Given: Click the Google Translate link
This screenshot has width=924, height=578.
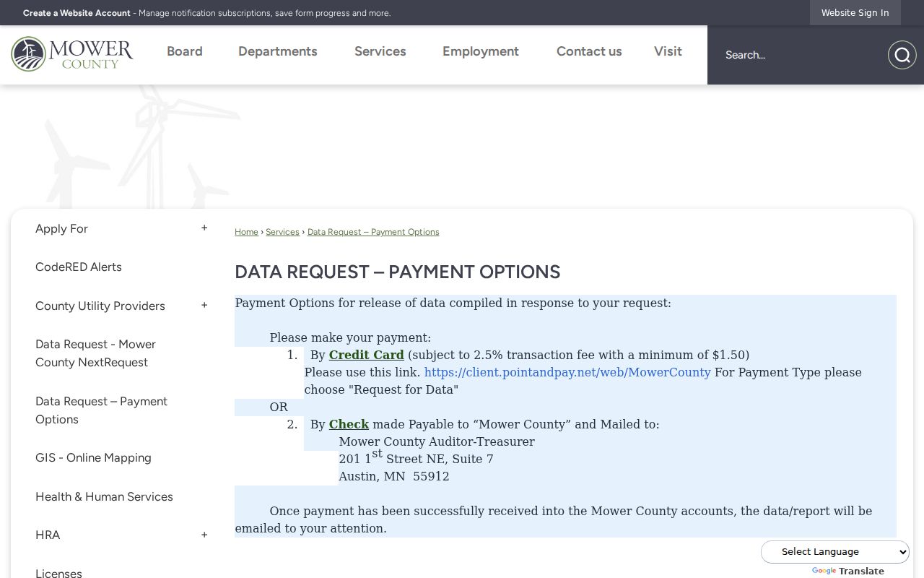Looking at the screenshot, I should (848, 571).
